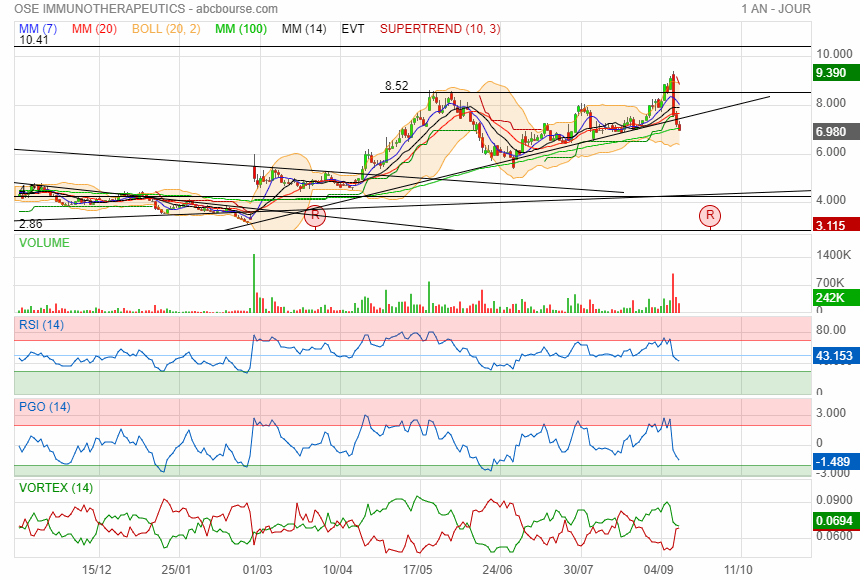Viewport: 860px width, 580px height.
Task: Click the MM (14) legend label
Action: point(304,29)
